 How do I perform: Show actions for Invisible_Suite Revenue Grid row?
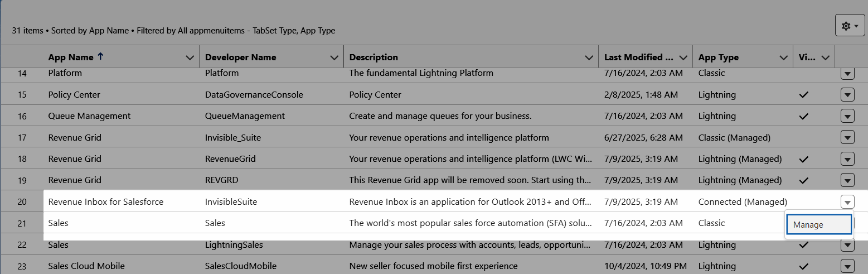coord(847,137)
